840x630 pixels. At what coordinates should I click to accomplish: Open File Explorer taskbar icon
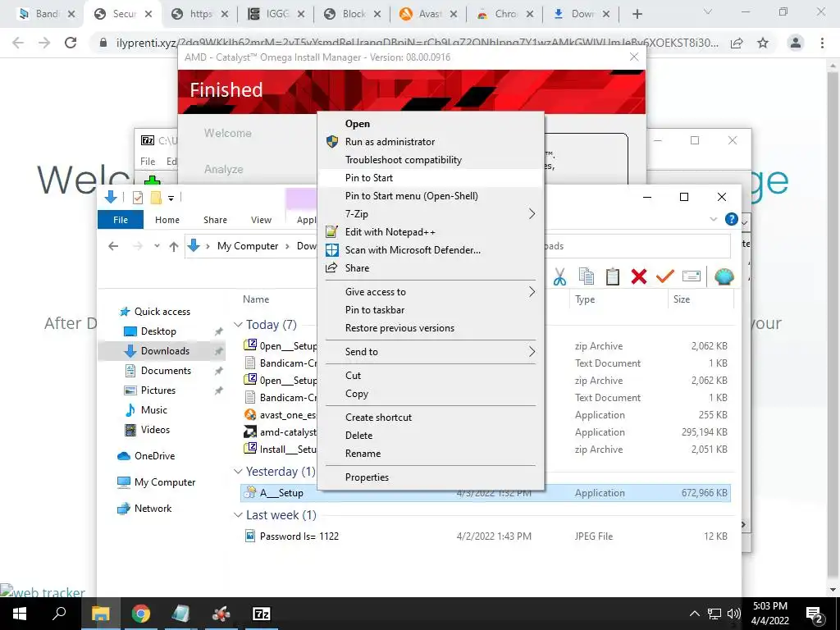pyautogui.click(x=101, y=614)
